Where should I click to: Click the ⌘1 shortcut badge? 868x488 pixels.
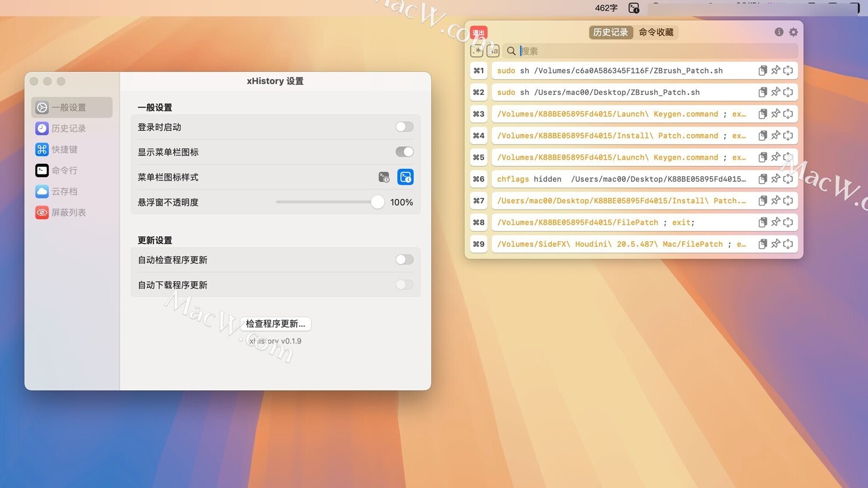(479, 71)
